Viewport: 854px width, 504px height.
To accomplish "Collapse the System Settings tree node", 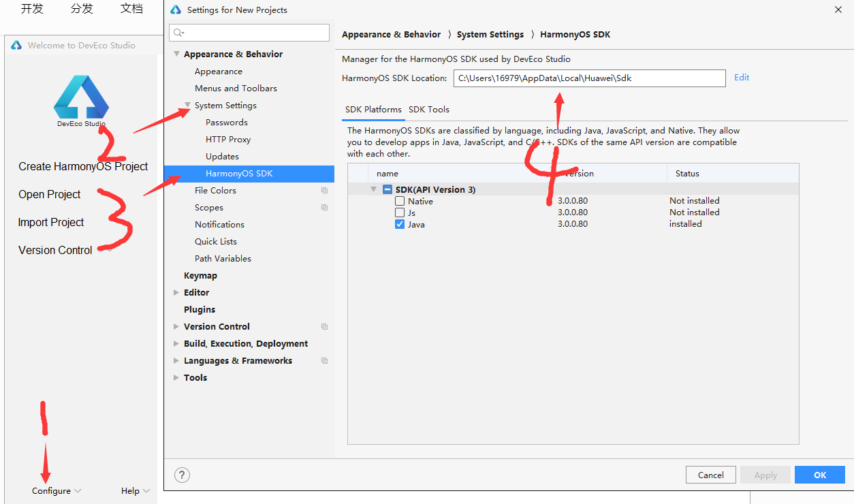I will (187, 106).
